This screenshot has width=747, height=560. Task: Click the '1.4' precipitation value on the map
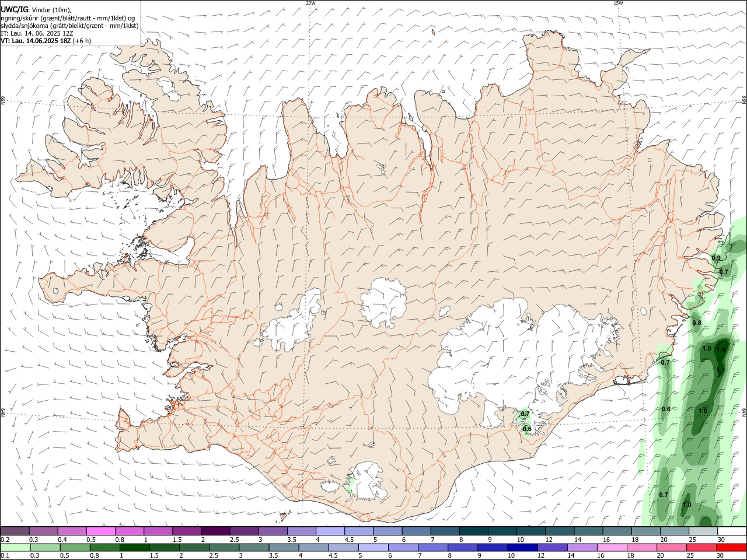(721, 349)
